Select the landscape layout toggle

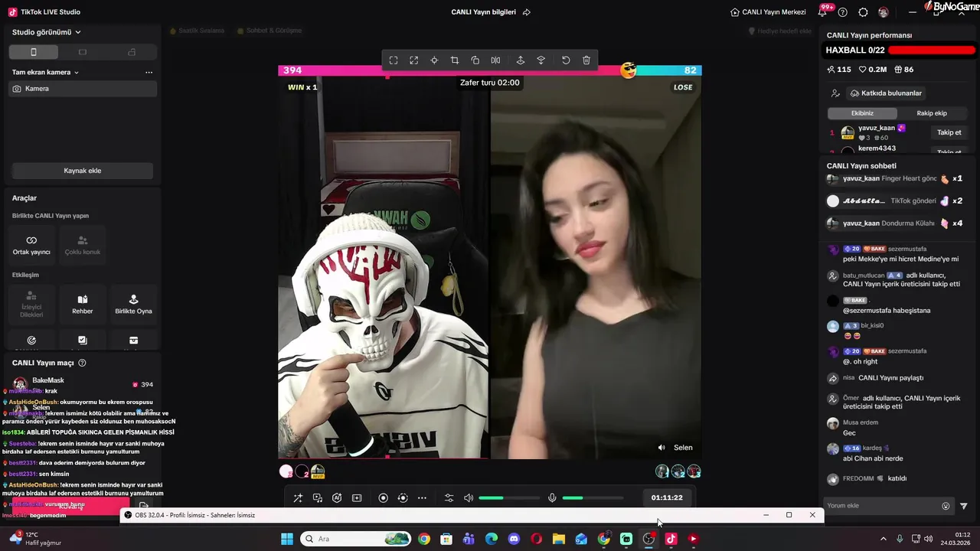click(x=83, y=52)
